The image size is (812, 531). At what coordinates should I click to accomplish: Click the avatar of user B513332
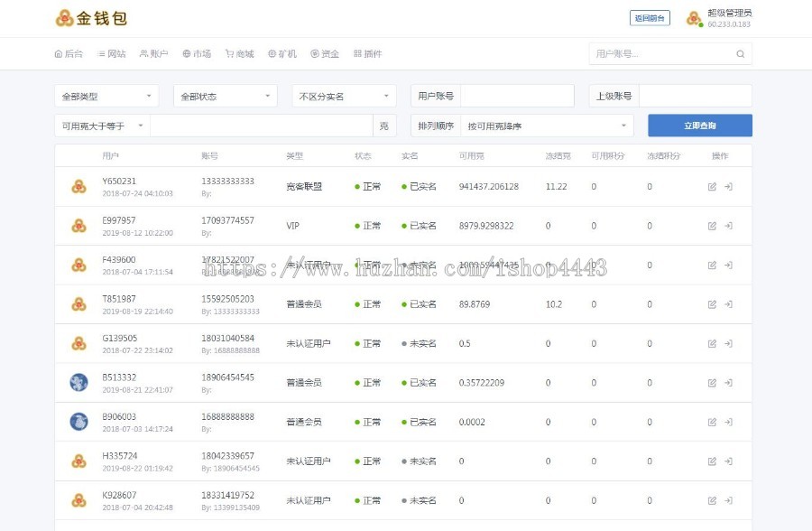click(78, 383)
